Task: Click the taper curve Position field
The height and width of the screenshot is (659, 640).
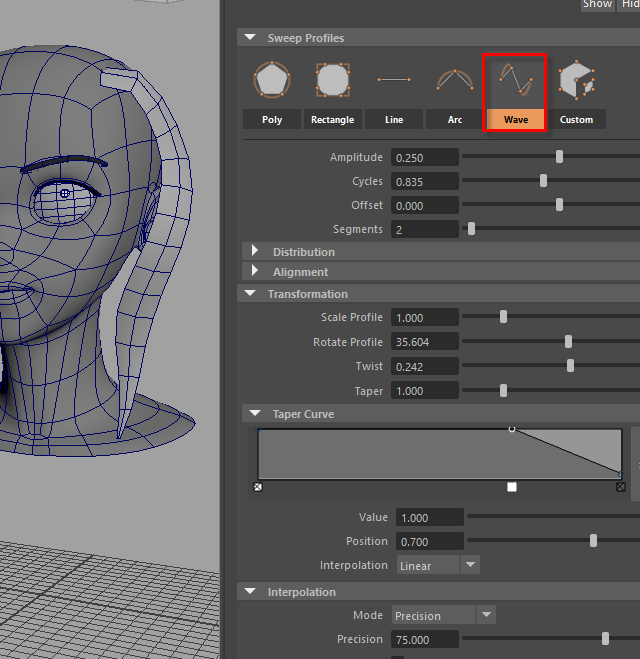Action: click(x=429, y=541)
